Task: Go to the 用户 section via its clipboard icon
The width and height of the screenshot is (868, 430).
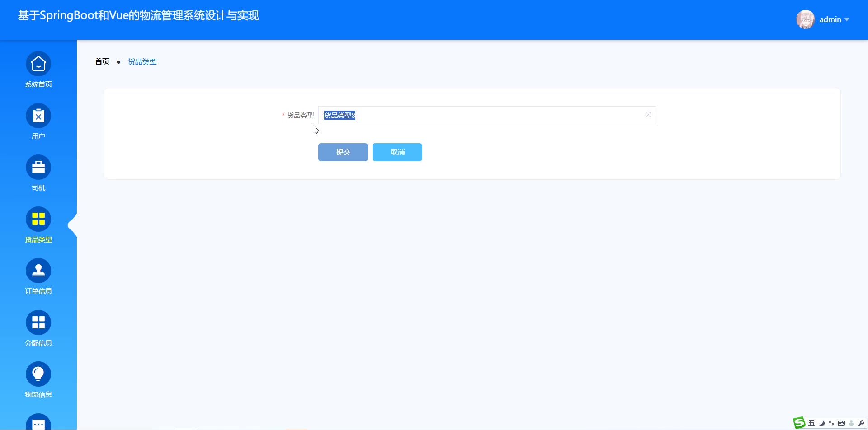Action: (38, 116)
